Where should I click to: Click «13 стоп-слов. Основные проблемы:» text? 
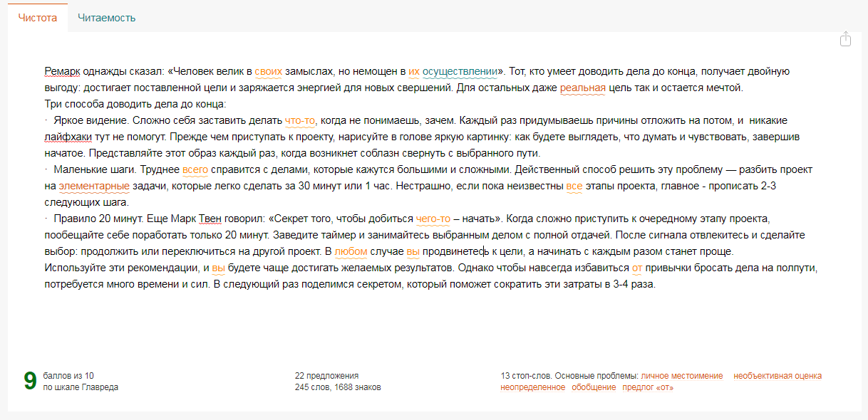click(569, 376)
